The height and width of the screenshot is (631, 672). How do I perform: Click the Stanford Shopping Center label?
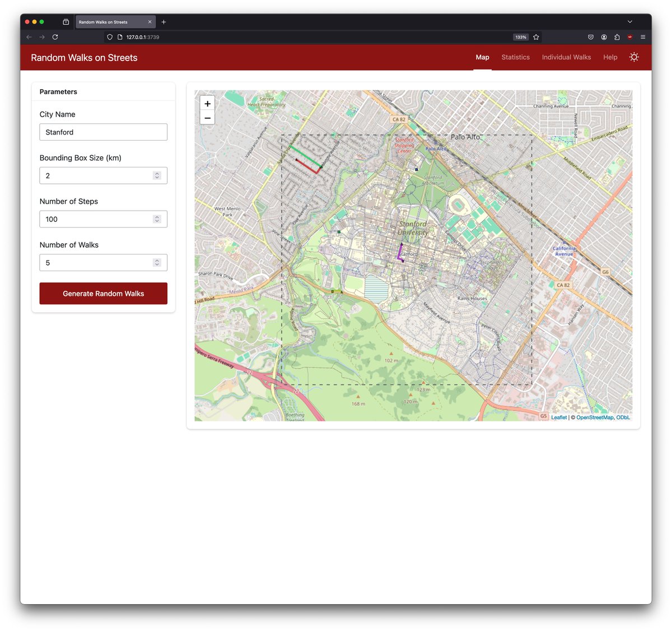(404, 145)
